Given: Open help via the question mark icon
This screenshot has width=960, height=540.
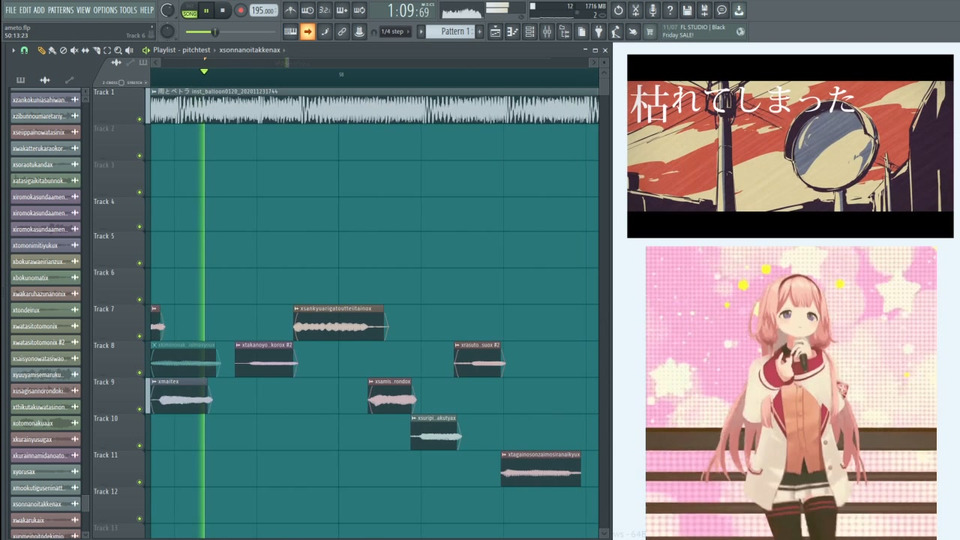Looking at the screenshot, I should pyautogui.click(x=670, y=10).
